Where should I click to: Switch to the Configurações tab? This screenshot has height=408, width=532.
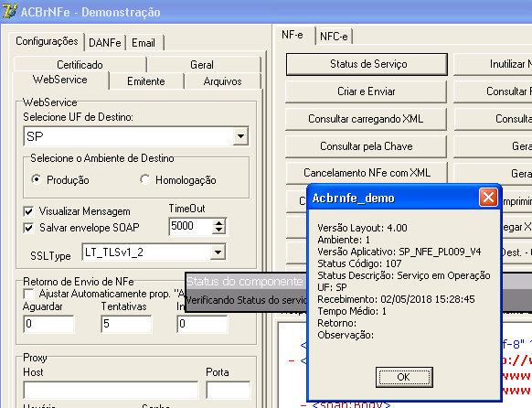[47, 41]
